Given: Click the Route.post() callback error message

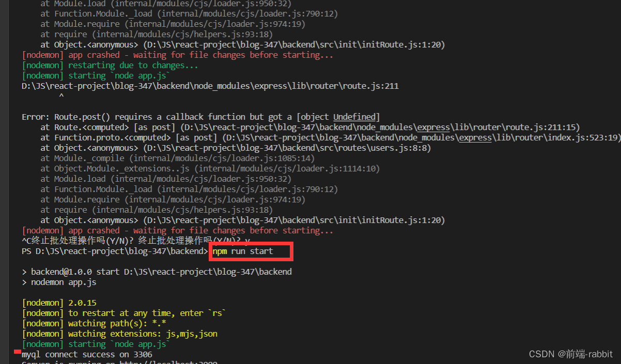Looking at the screenshot, I should click(201, 117).
